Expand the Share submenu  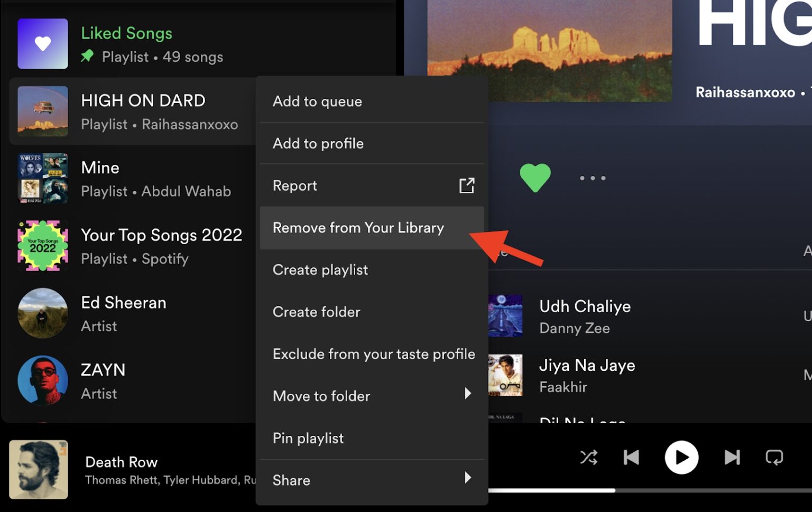point(468,478)
